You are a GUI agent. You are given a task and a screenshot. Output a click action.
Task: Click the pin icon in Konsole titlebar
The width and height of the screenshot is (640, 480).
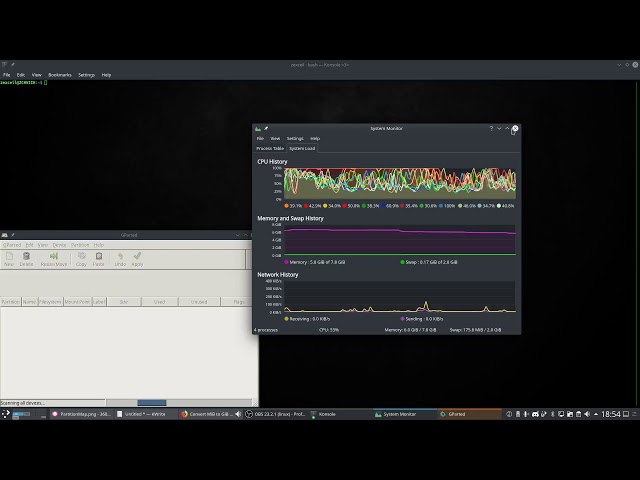(13, 64)
